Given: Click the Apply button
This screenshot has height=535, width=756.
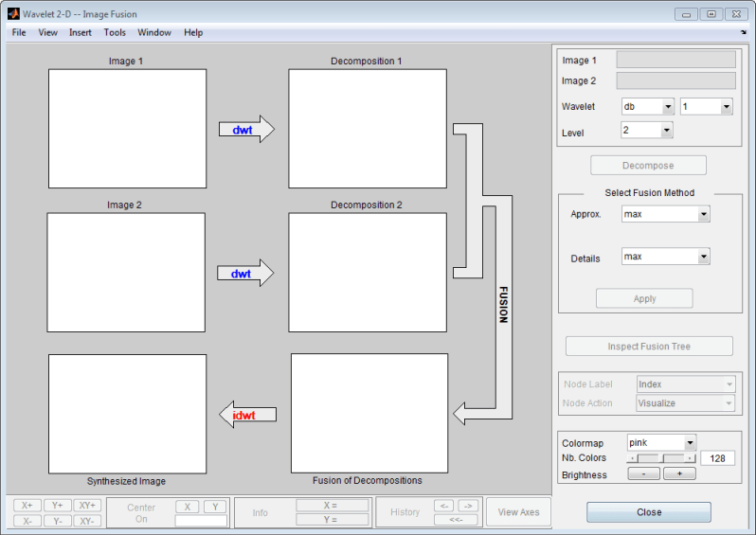Looking at the screenshot, I should tap(644, 298).
